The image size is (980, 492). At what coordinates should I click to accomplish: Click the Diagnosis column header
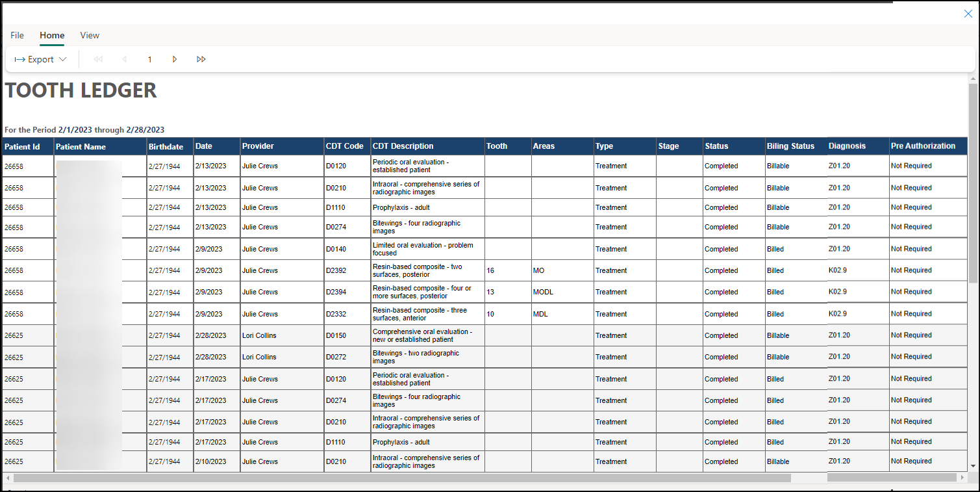pos(858,146)
